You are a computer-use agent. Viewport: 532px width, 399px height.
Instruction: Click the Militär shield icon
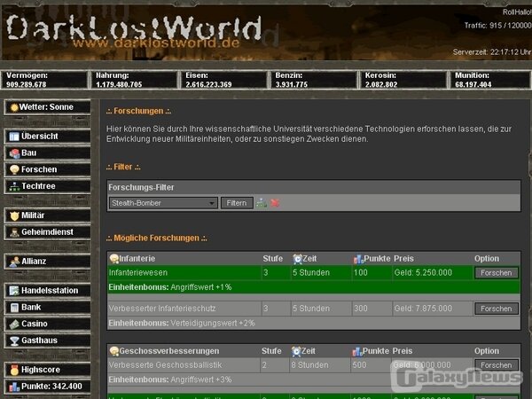pyautogui.click(x=14, y=215)
